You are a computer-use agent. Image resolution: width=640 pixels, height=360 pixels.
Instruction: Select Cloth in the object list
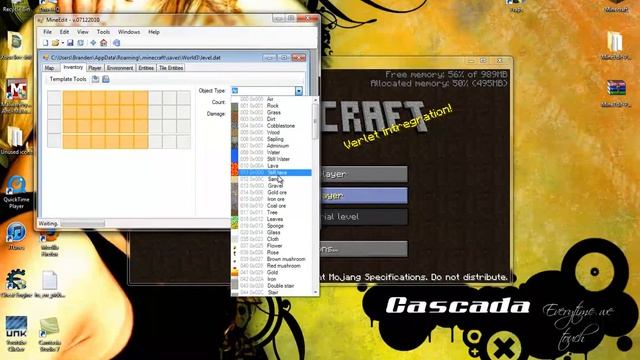coord(271,239)
